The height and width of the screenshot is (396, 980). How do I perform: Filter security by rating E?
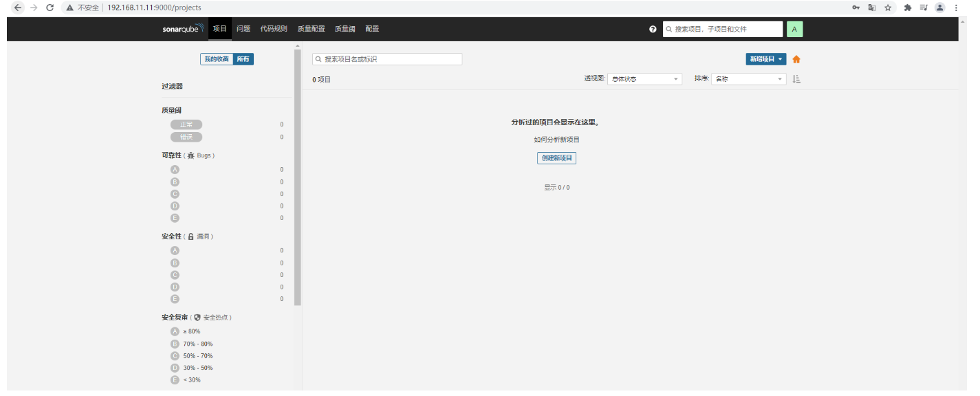point(175,299)
